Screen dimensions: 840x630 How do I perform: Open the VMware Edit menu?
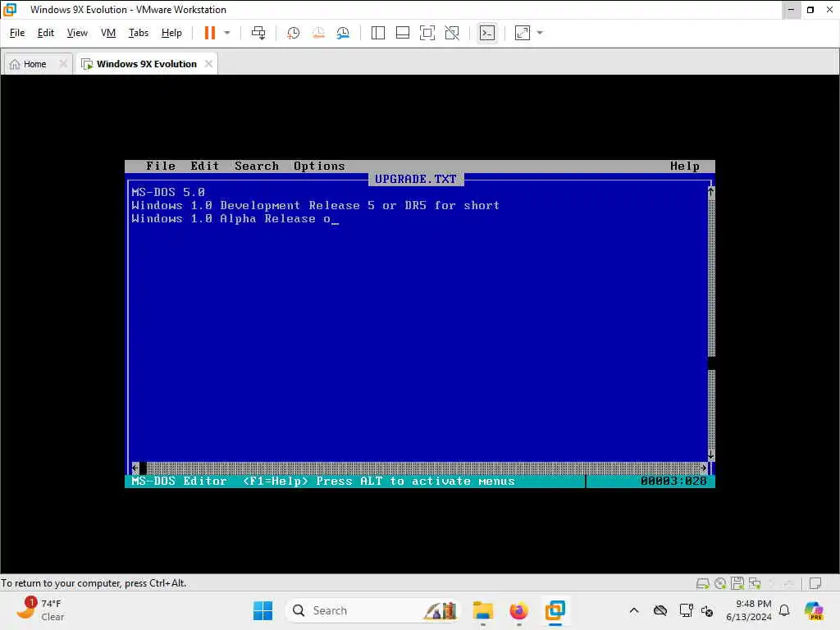point(46,33)
